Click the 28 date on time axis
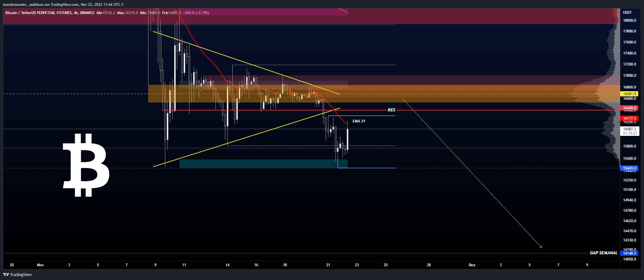 point(429,265)
